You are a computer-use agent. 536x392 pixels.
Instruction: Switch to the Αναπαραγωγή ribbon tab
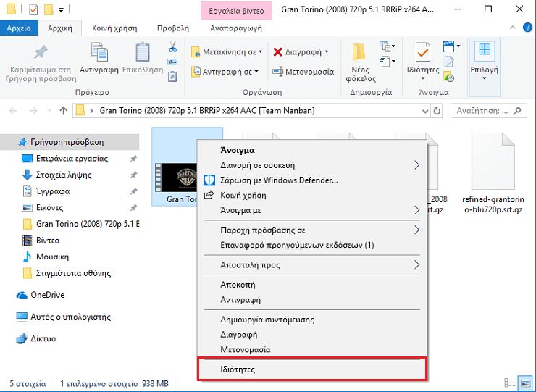tap(236, 28)
